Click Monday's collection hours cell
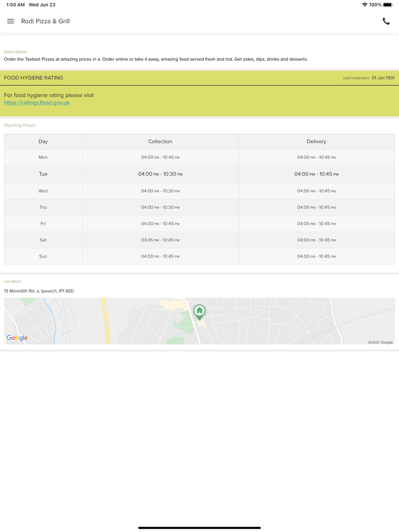This screenshot has height=532, width=399. [x=160, y=157]
